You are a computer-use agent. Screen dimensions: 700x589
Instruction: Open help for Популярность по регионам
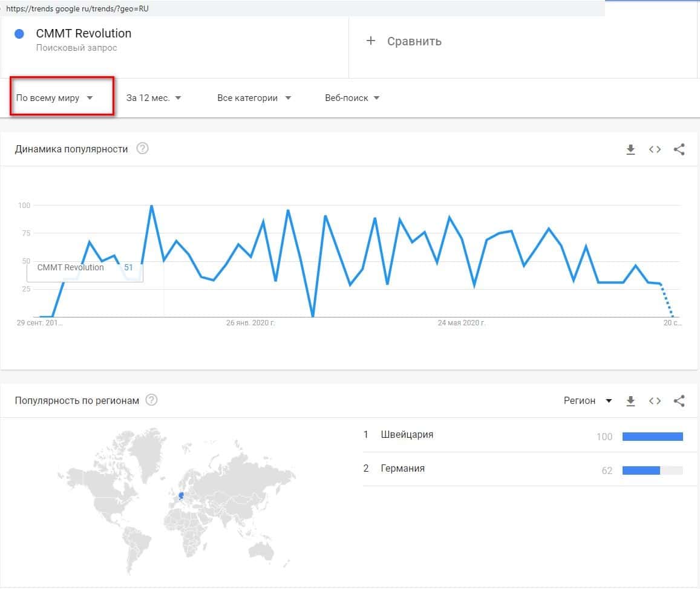[152, 400]
